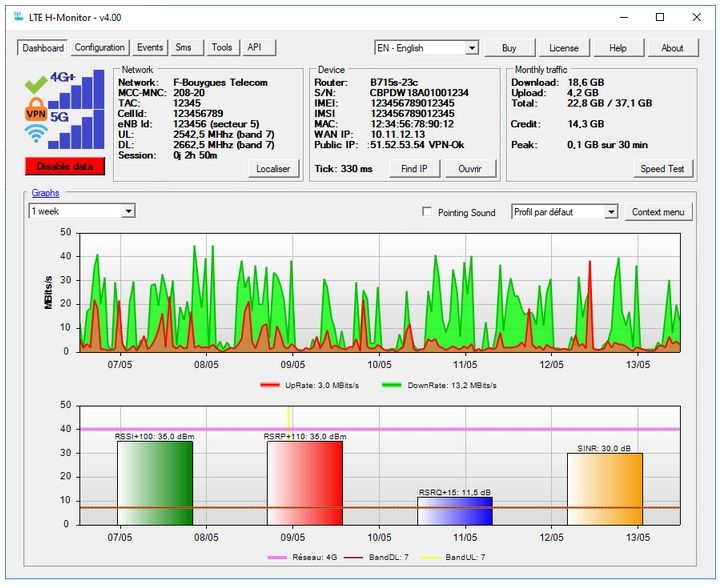Screen dimensions: 725x587
Task: Click the License button
Action: coord(564,48)
